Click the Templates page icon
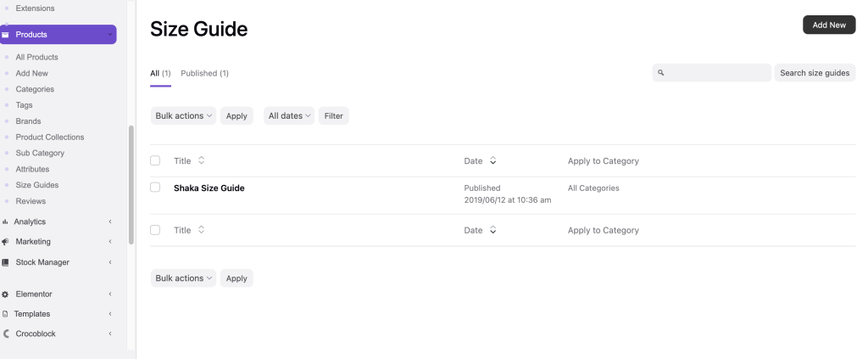The height and width of the screenshot is (359, 868). 5,314
